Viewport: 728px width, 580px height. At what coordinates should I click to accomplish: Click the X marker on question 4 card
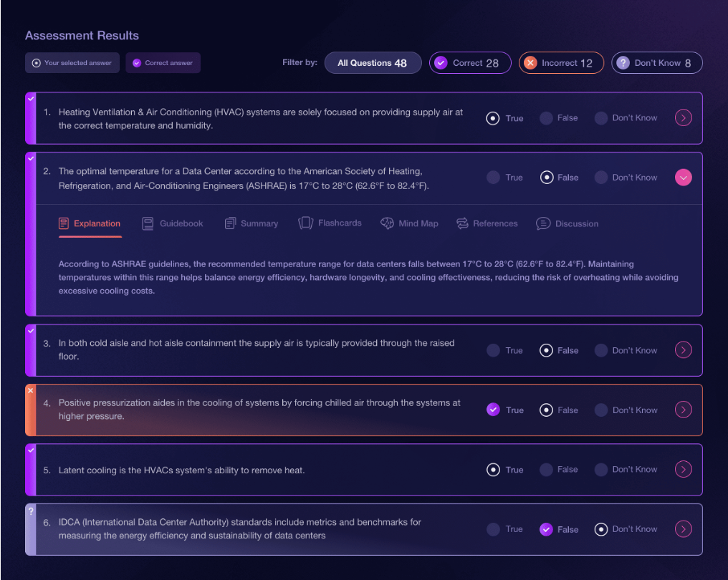click(31, 391)
